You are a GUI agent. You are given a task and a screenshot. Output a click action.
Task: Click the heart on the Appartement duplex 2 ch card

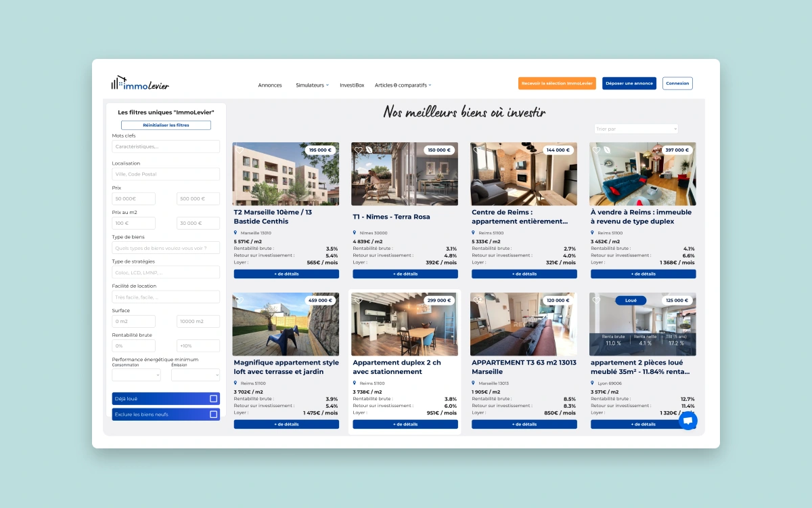(358, 300)
